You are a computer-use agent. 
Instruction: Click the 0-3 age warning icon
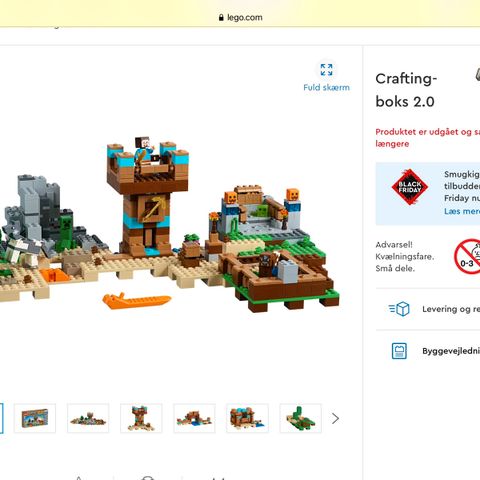467,256
